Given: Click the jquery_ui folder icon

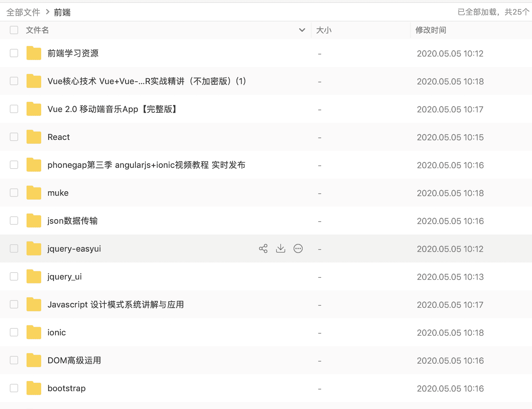Looking at the screenshot, I should pyautogui.click(x=34, y=276).
